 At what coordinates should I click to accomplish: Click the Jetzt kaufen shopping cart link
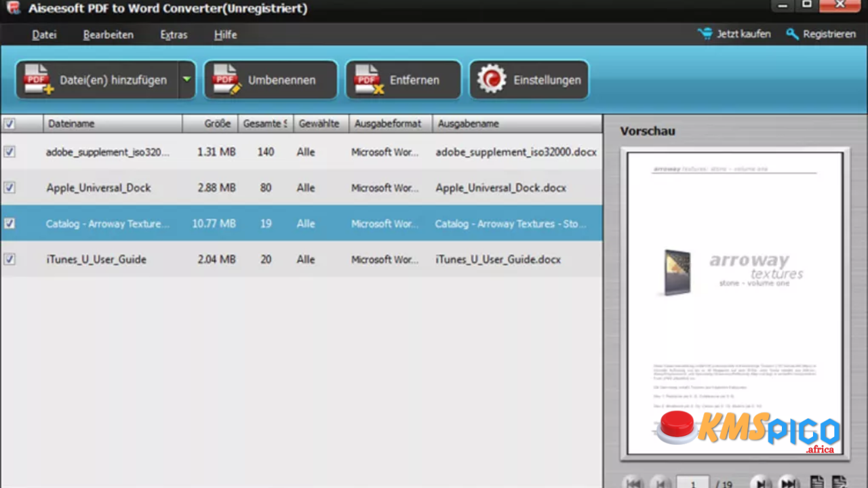(734, 34)
